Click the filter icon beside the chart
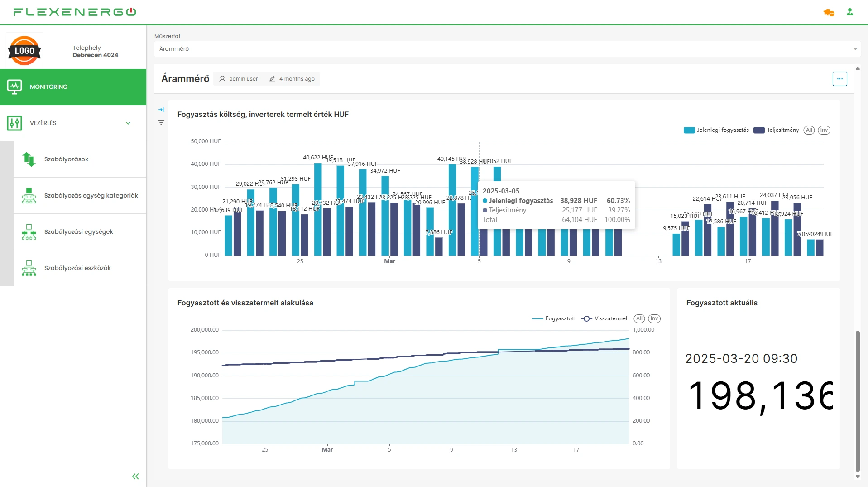The image size is (868, 487). tap(161, 122)
